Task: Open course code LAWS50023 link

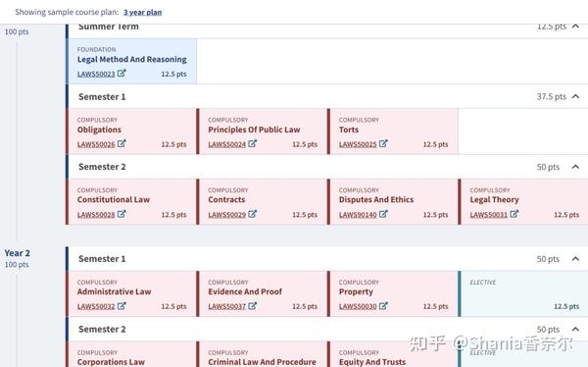Action: click(x=96, y=74)
